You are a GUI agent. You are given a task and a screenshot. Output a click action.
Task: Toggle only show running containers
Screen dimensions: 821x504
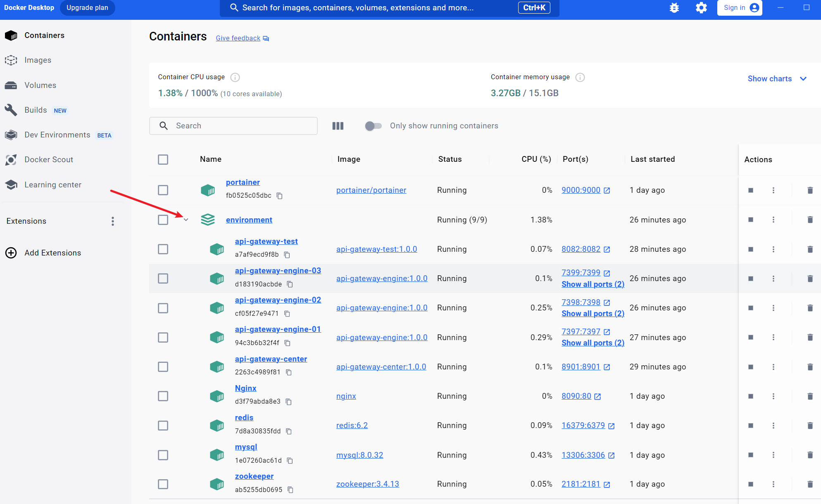click(373, 126)
